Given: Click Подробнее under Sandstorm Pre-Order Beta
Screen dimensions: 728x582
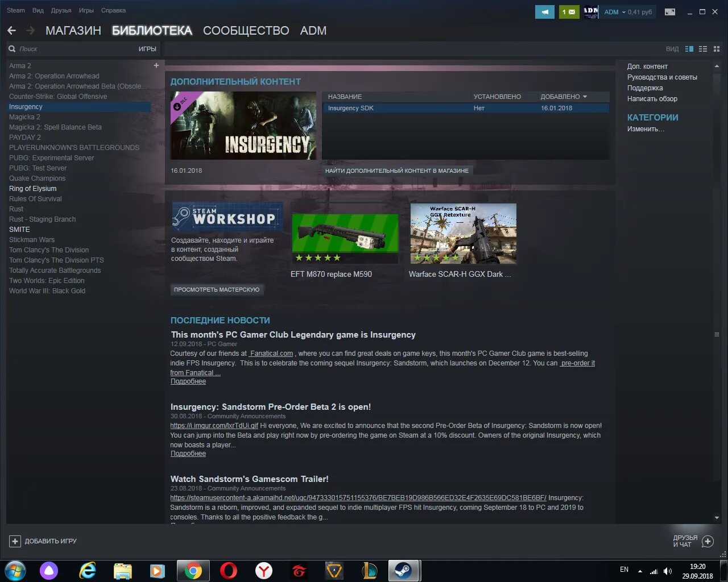Looking at the screenshot, I should [188, 454].
